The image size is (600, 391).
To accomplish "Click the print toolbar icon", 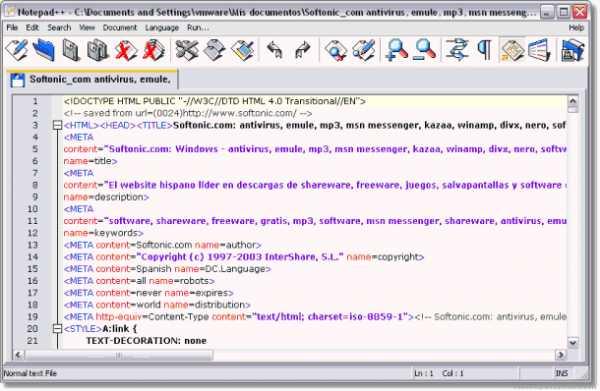I will tap(572, 50).
